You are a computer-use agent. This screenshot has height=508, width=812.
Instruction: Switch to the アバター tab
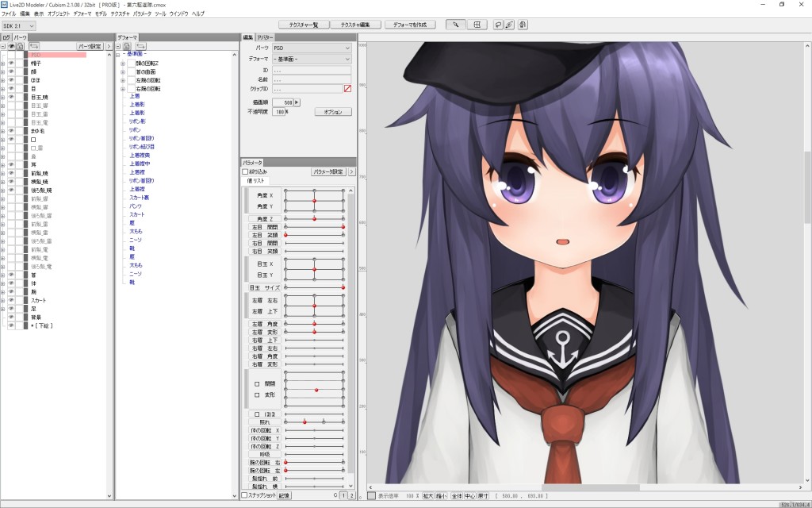click(x=265, y=38)
